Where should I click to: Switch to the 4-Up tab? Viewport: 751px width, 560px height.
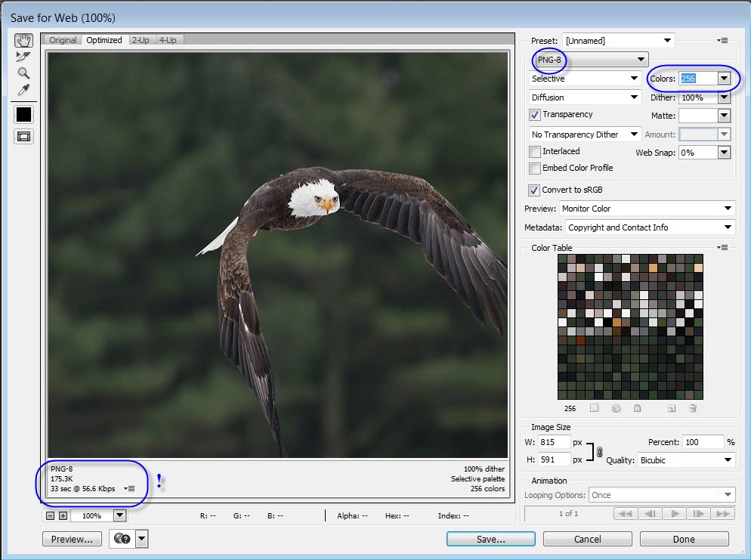pyautogui.click(x=168, y=40)
